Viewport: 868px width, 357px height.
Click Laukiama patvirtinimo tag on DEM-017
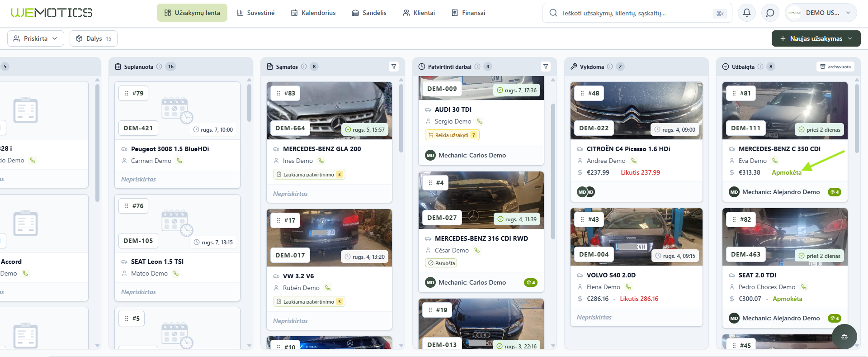click(309, 301)
